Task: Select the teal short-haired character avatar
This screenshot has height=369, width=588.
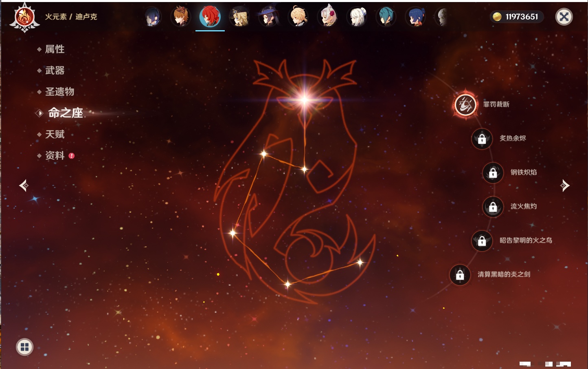Action: point(386,17)
